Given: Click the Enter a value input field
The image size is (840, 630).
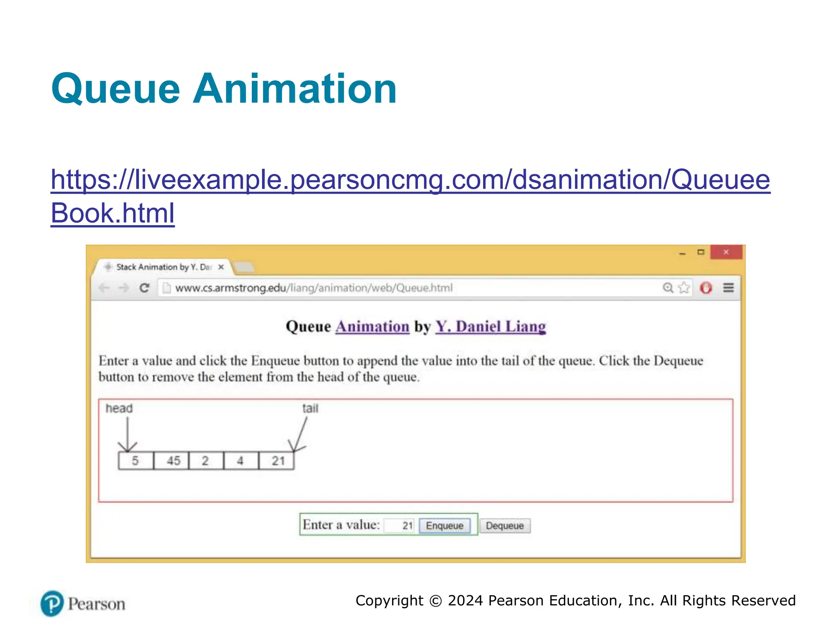Looking at the screenshot, I should pos(399,525).
